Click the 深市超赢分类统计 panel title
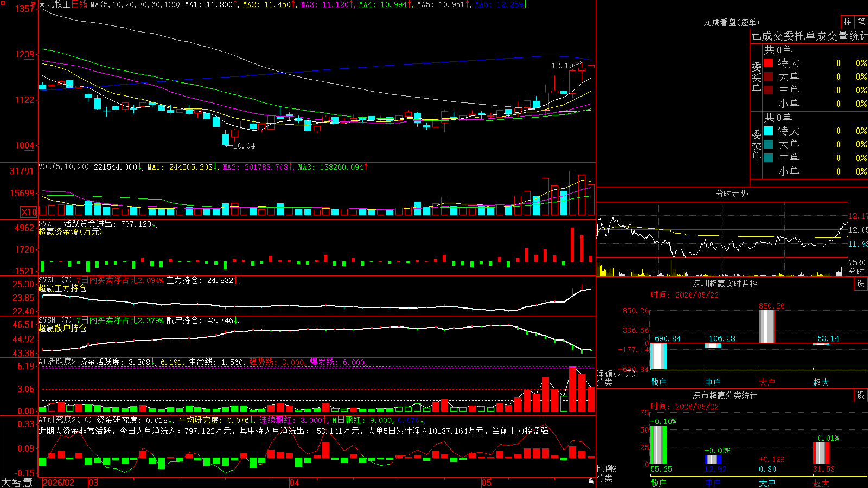The width and height of the screenshot is (868, 488). 725,395
